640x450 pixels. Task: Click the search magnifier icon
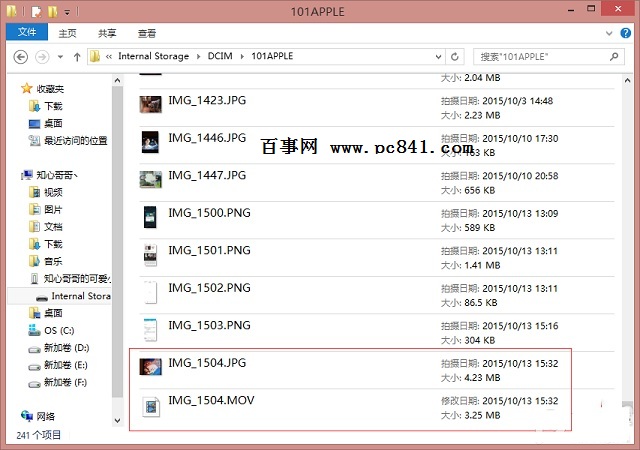[x=614, y=56]
